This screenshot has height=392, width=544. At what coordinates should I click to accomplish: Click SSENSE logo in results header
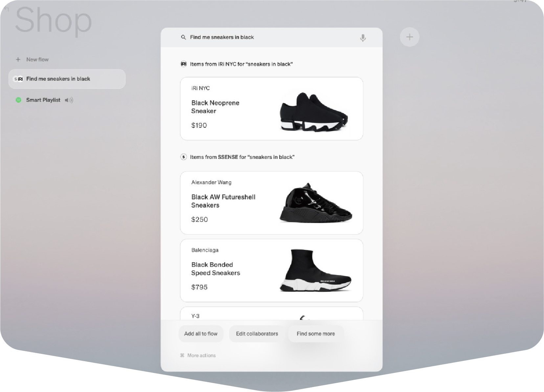coord(184,157)
